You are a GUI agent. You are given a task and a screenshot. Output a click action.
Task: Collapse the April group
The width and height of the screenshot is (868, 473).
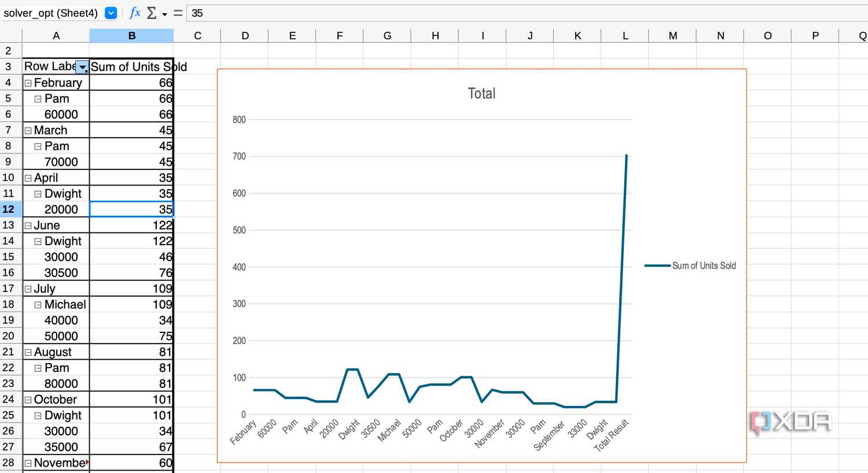pos(28,178)
